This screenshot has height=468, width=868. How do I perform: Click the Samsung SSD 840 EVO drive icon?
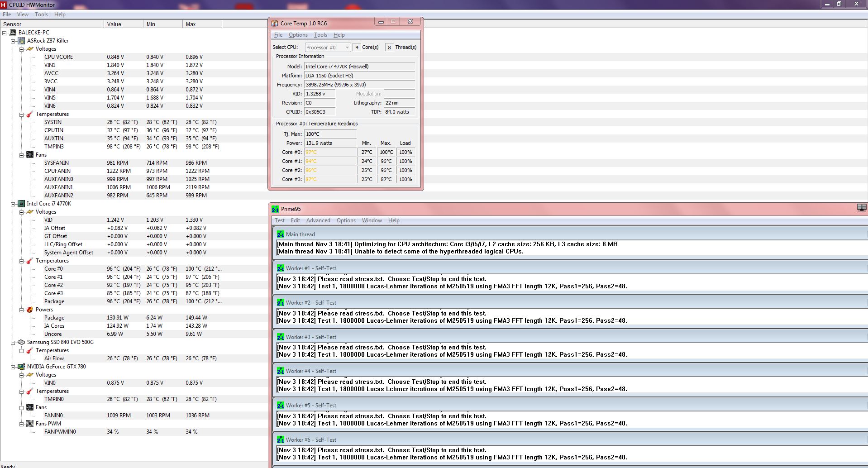click(x=21, y=342)
